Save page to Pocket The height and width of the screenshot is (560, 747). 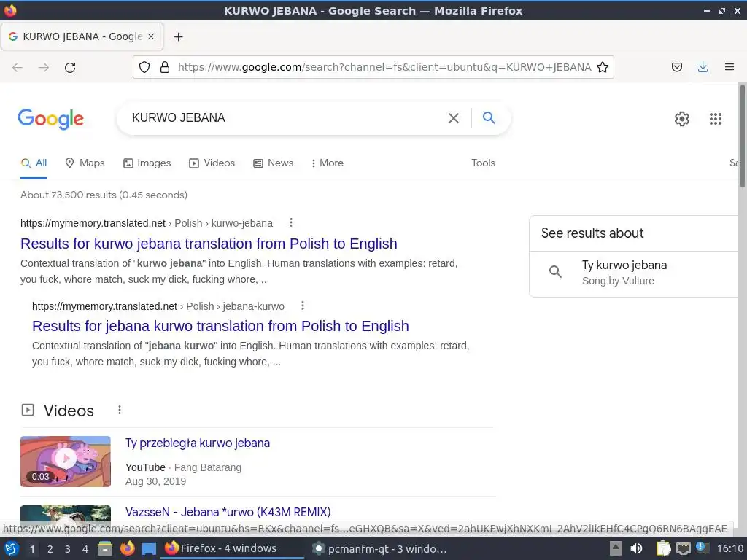[677, 67]
